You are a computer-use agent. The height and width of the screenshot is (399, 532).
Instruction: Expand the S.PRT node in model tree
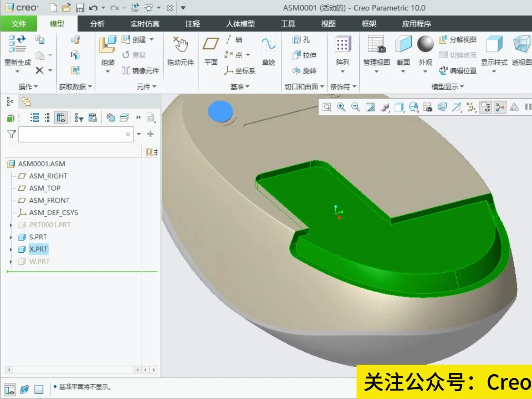pos(11,237)
